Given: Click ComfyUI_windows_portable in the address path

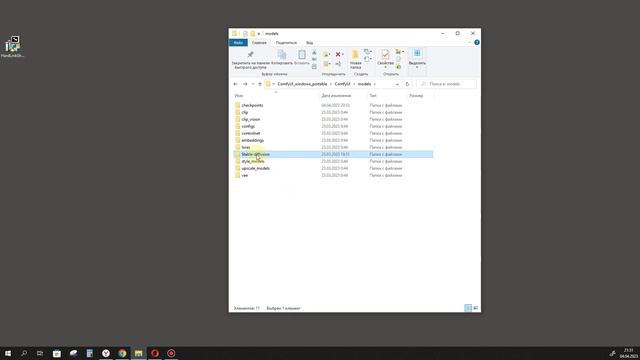Looking at the screenshot, I should pos(302,84).
